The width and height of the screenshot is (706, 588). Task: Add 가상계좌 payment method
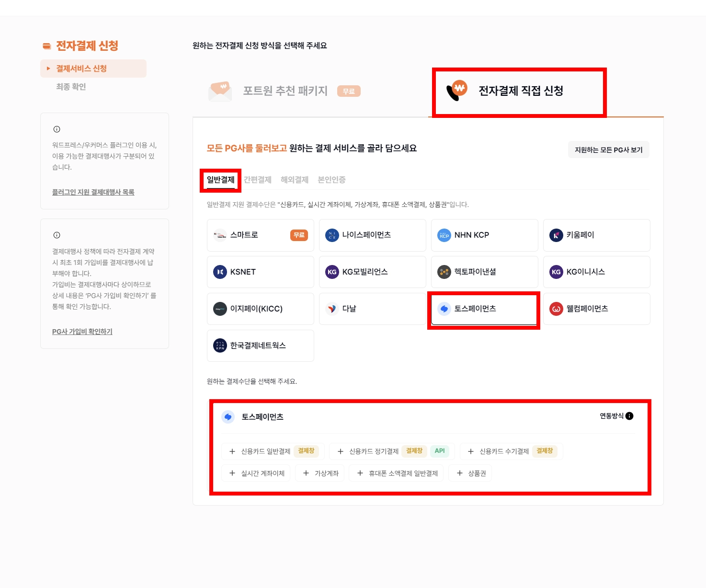click(320, 473)
